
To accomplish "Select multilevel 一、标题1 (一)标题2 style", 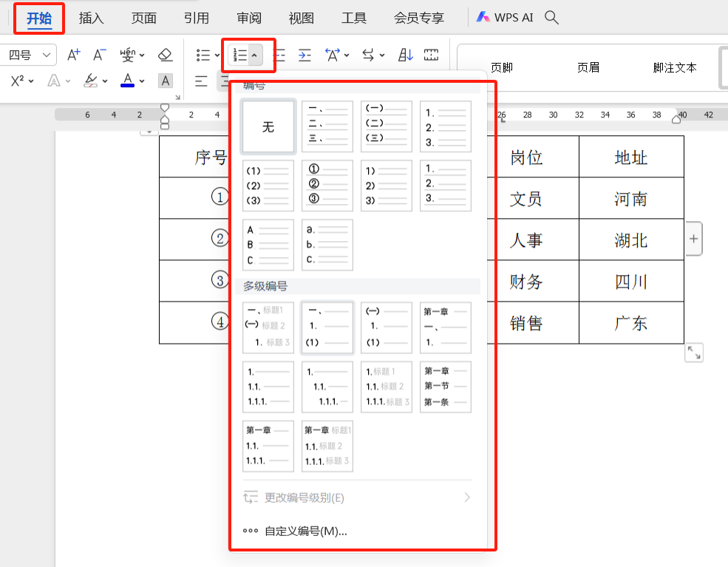I will (x=268, y=327).
